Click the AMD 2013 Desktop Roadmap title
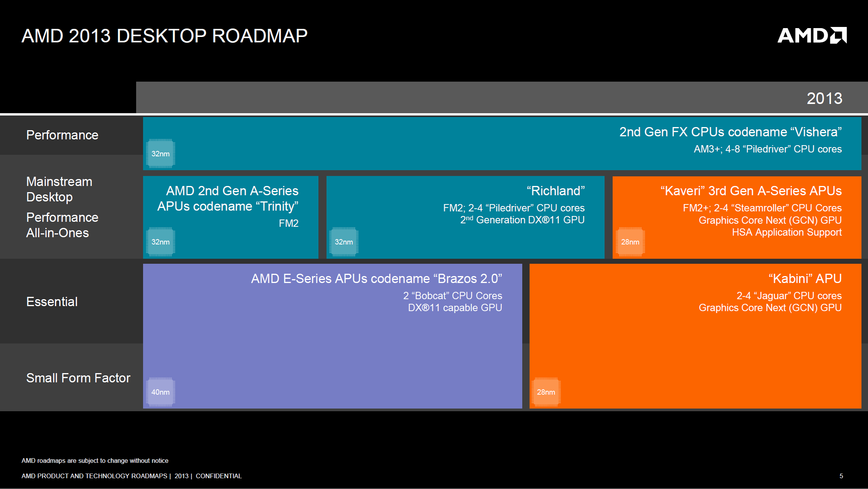 [x=164, y=36]
